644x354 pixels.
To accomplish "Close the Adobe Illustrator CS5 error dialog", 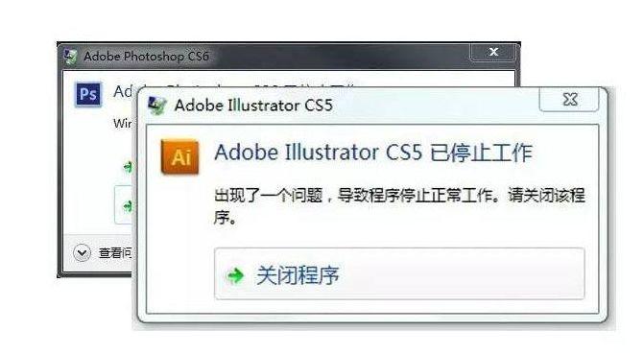I will coord(569,100).
